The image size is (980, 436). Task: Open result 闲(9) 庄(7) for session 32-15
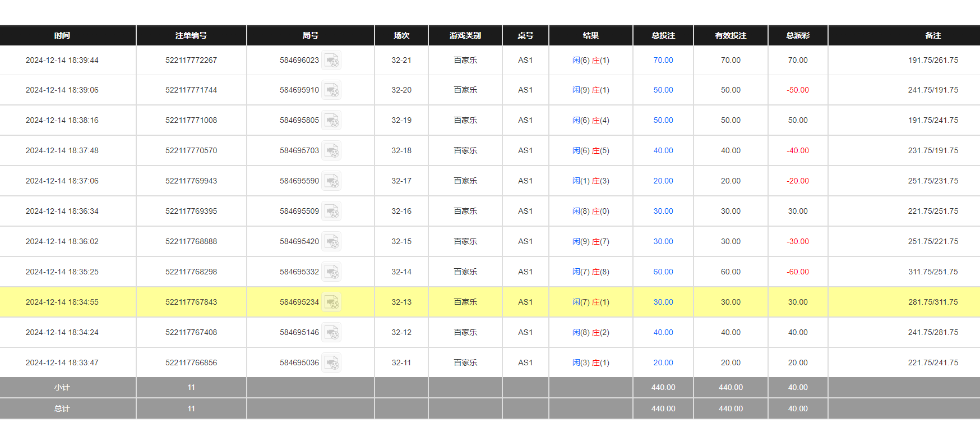point(590,241)
